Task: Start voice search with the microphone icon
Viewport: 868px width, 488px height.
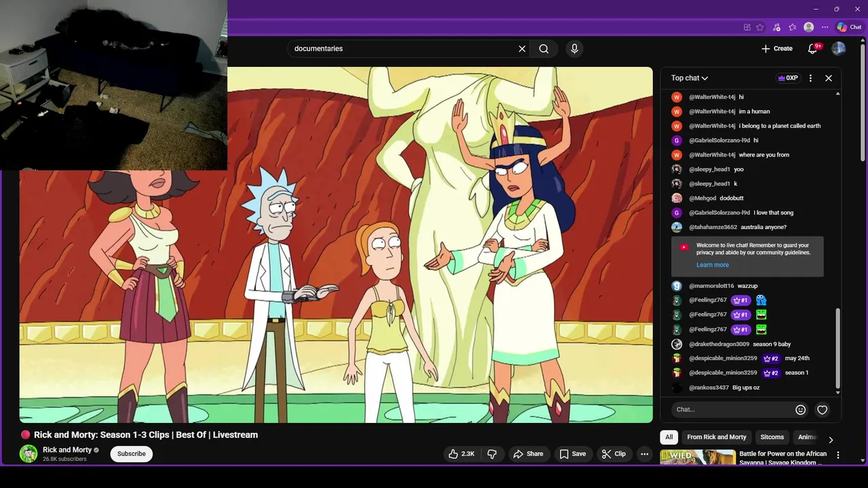Action: (574, 49)
